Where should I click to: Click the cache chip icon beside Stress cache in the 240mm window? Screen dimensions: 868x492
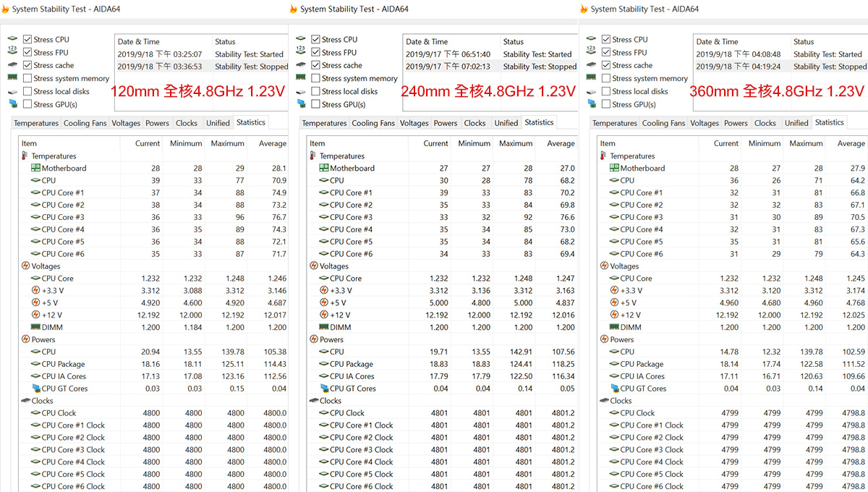point(300,65)
